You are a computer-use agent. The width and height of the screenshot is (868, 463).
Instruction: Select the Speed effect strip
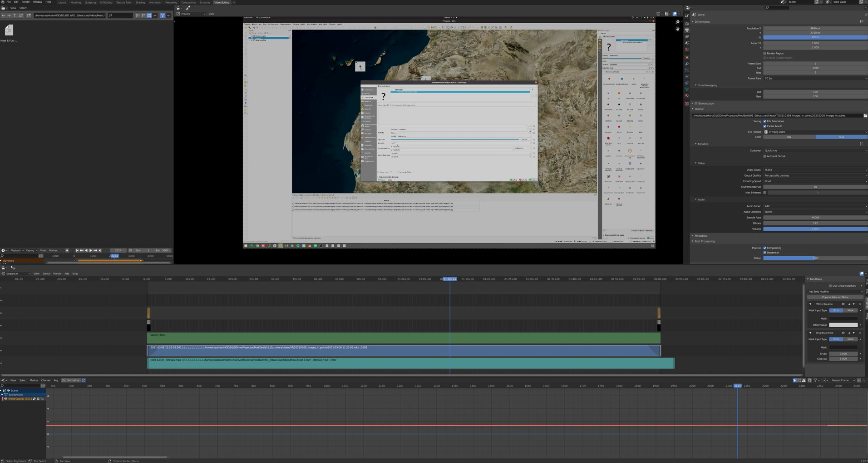pos(404,338)
